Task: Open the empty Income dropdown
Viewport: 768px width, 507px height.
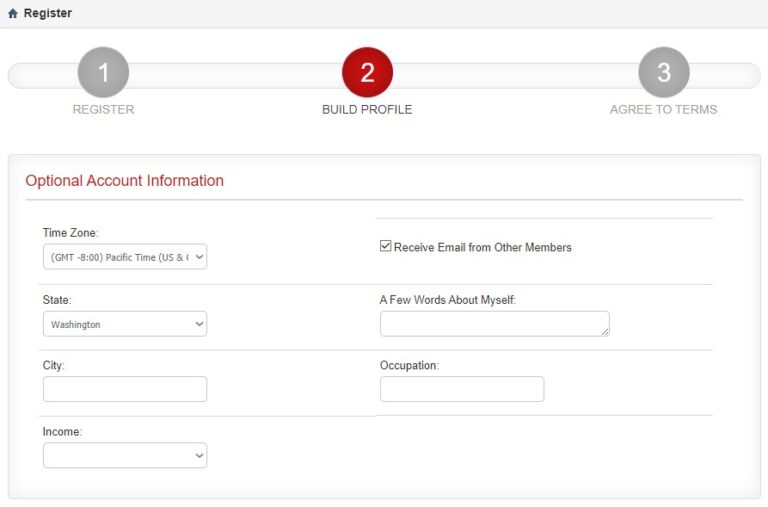Action: [125, 455]
